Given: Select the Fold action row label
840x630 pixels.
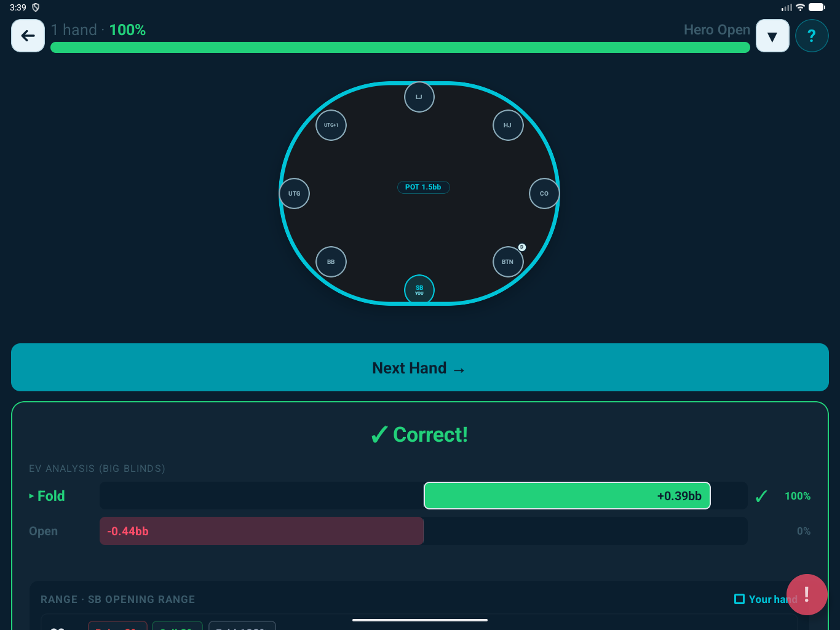Looking at the screenshot, I should [50, 496].
